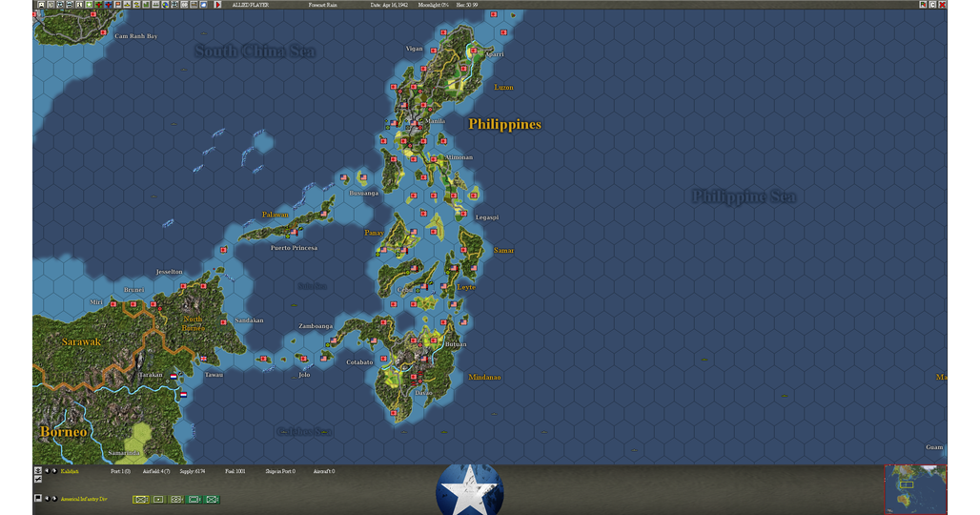Click the Davao city label on Mindanao
Viewport: 980px width, 515px height.
[x=423, y=393]
